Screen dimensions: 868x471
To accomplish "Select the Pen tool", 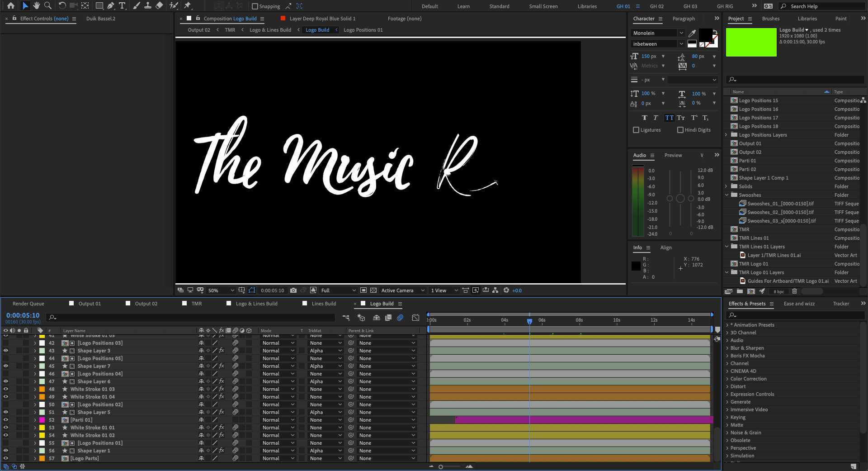I will [x=111, y=6].
